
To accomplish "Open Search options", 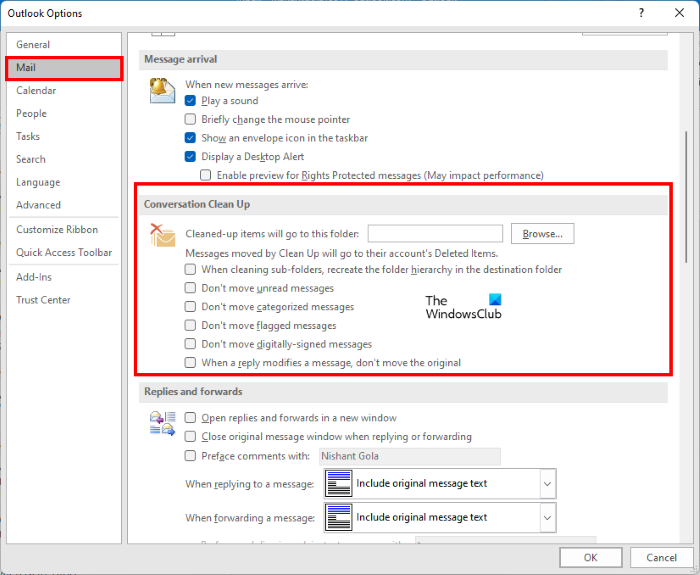I will tap(64, 159).
